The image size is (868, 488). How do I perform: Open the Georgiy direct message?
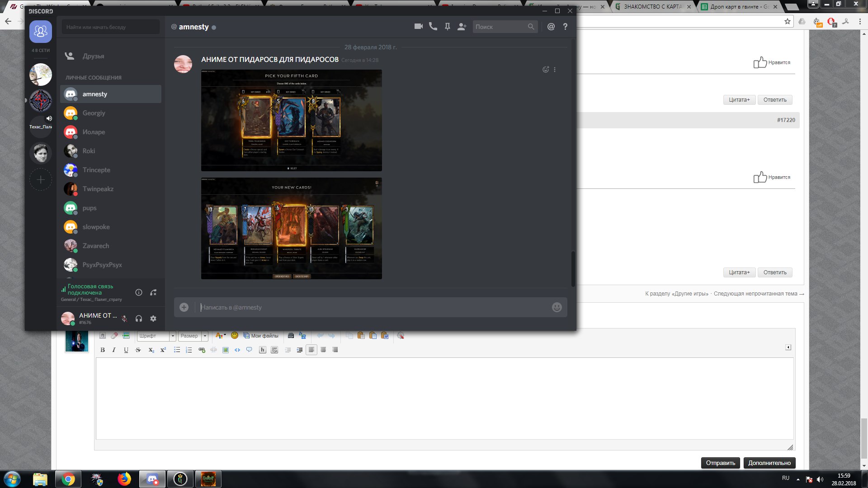[x=94, y=113]
